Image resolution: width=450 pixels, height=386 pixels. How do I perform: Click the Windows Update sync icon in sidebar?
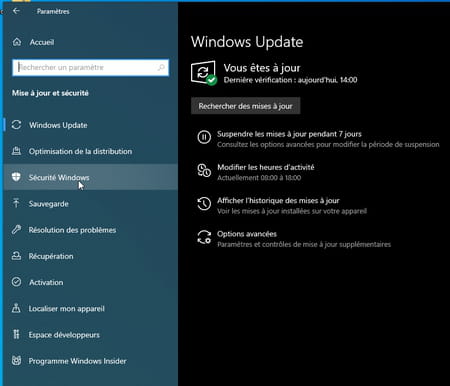16,125
